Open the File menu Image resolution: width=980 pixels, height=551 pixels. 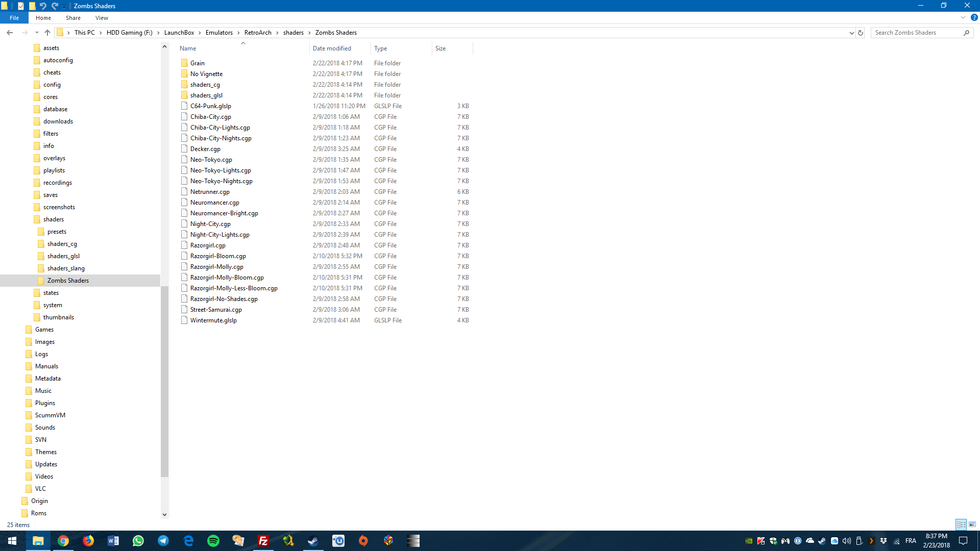click(x=14, y=18)
